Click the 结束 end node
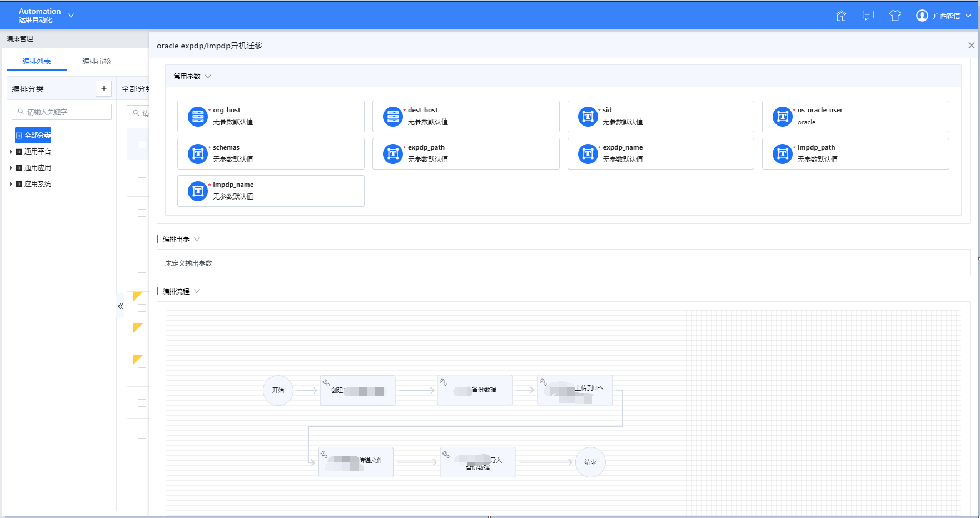 click(x=590, y=462)
